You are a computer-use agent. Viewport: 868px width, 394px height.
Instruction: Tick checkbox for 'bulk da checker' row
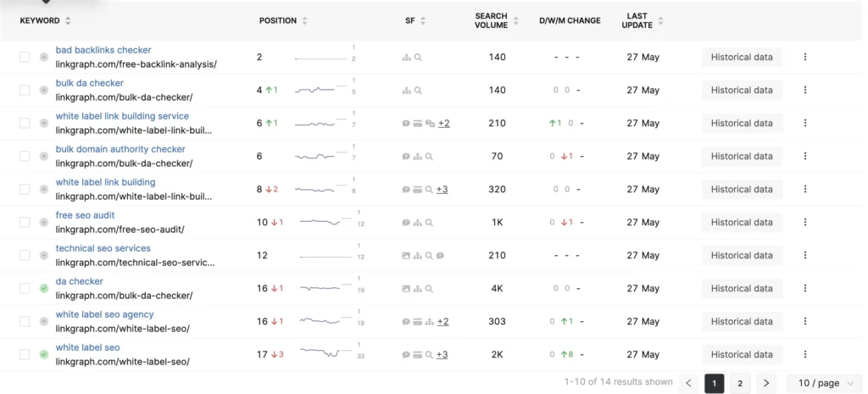point(25,90)
